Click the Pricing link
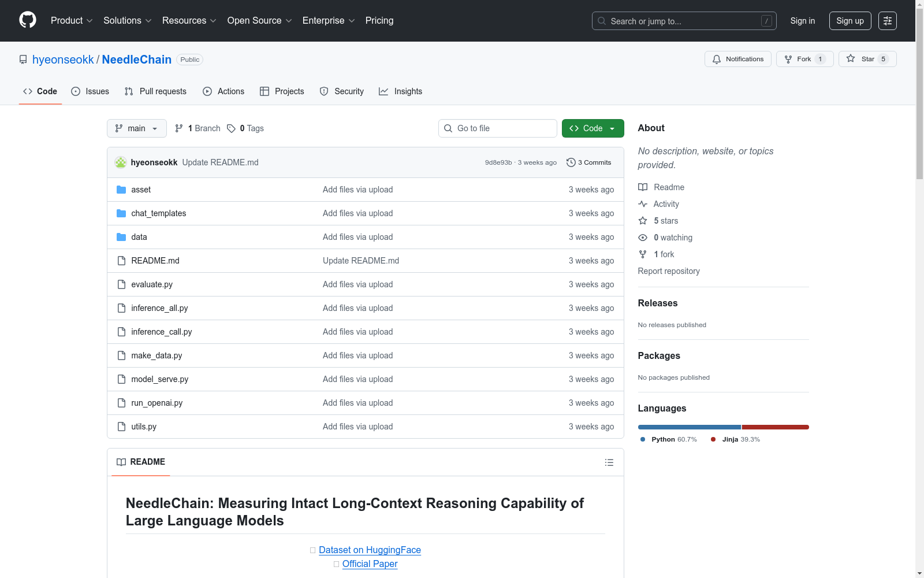 [379, 21]
